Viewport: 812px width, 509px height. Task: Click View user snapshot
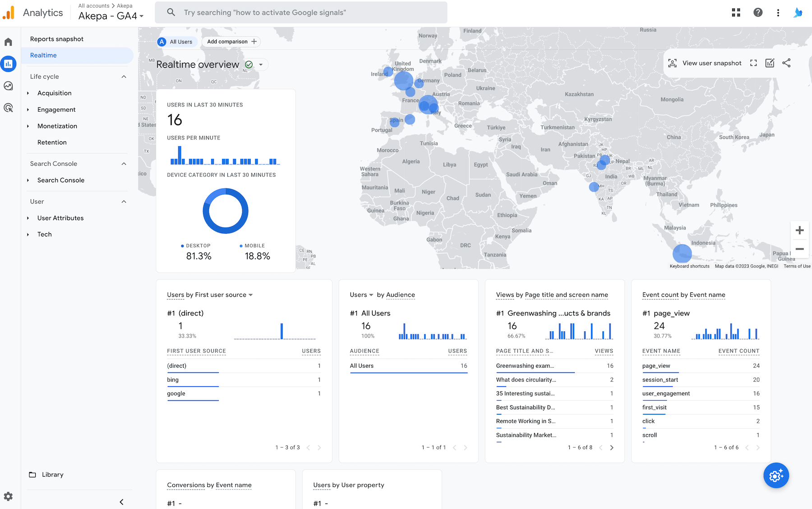click(705, 63)
